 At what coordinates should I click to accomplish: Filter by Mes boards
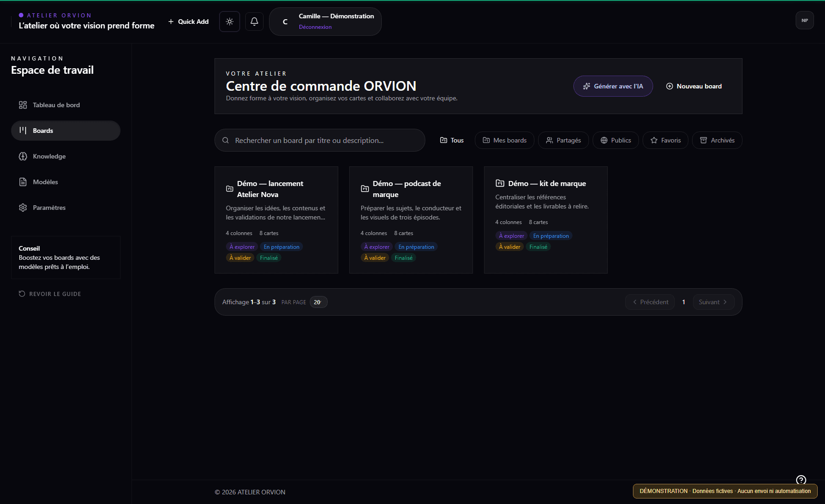[505, 140]
